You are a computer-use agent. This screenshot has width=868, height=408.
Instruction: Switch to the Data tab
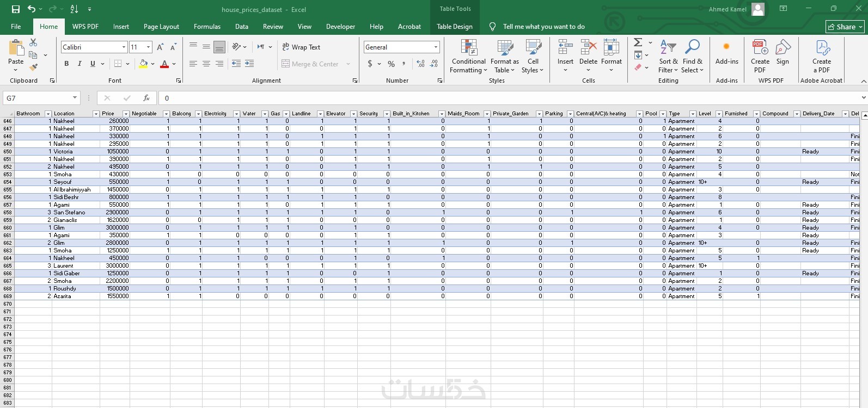pos(242,27)
